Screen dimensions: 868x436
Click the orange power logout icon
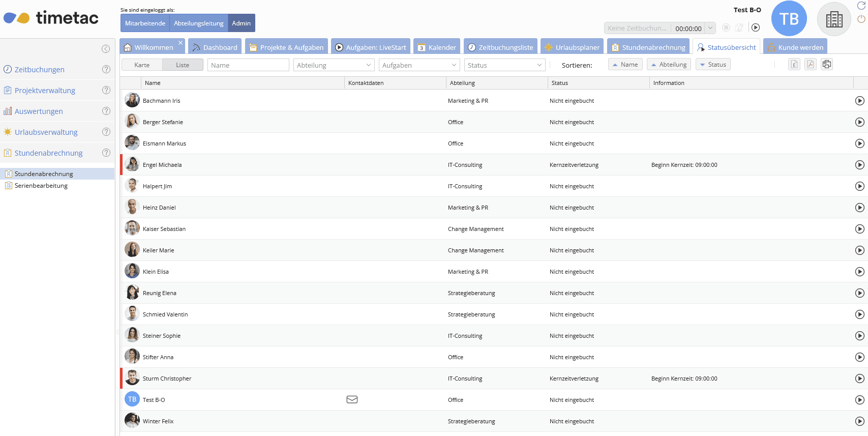pyautogui.click(x=861, y=19)
